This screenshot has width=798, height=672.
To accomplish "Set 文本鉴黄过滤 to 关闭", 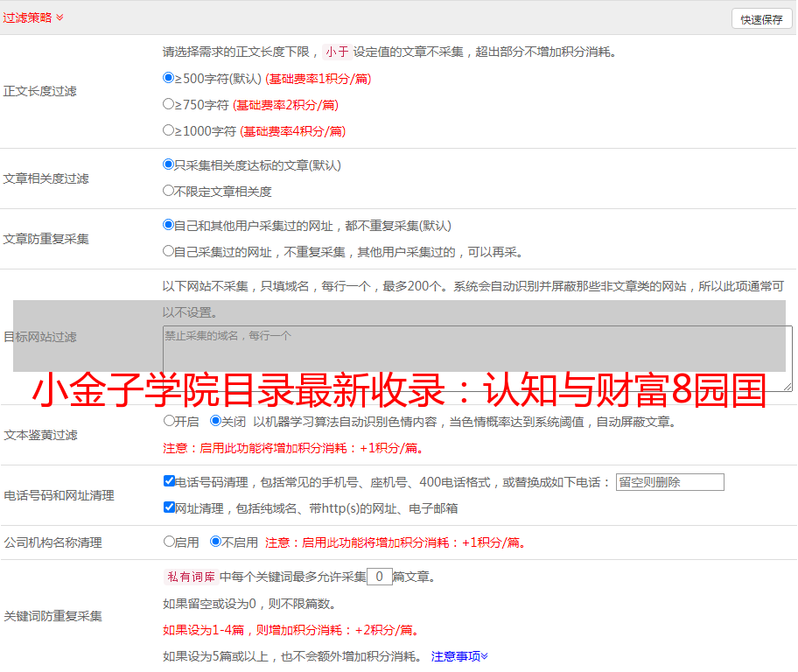I will tap(215, 421).
